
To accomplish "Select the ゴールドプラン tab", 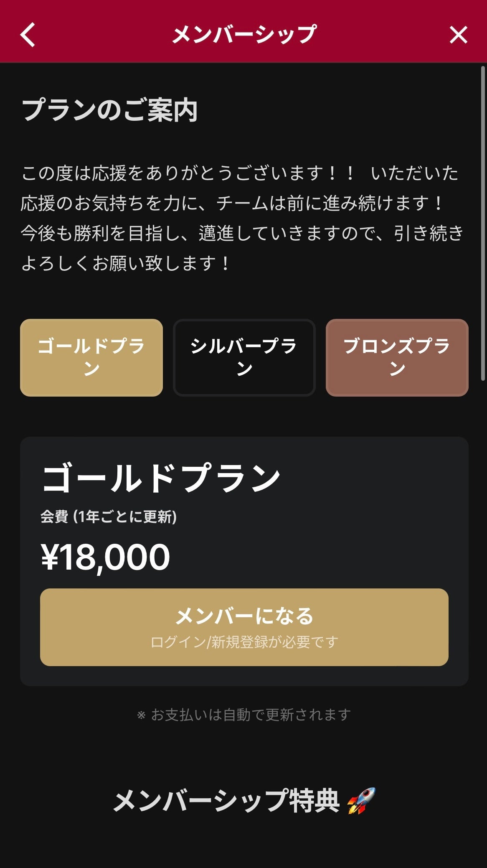I will coord(91,358).
